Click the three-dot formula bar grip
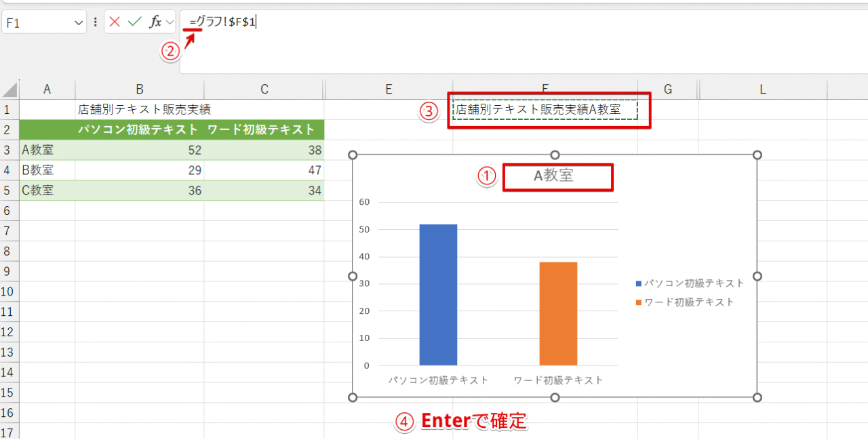 coord(95,22)
